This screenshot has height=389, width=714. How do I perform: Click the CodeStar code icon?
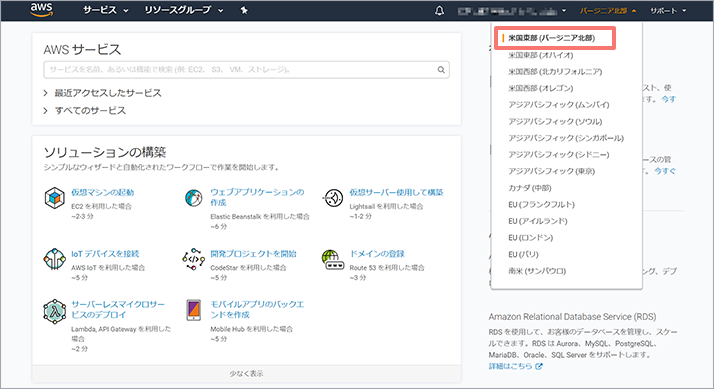(x=194, y=259)
